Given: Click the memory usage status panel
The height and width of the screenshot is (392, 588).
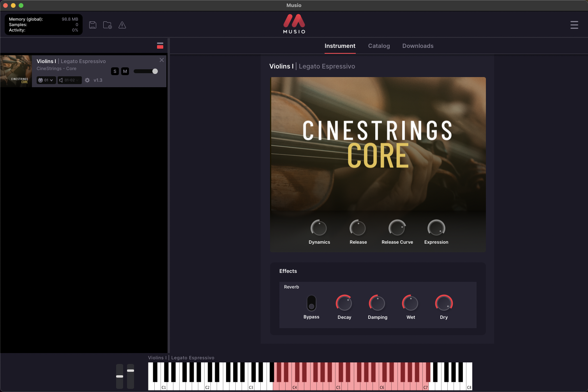Looking at the screenshot, I should (x=44, y=25).
